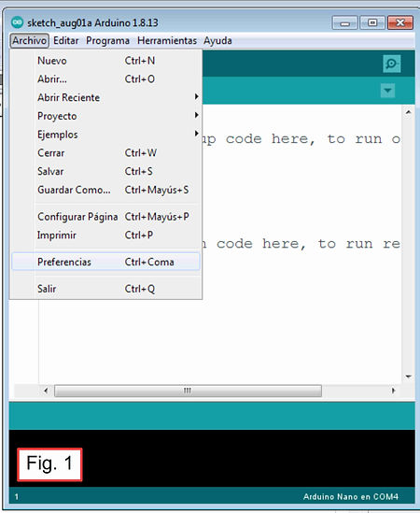Screen dimensions: 420x513
Task: Open the Programa menu
Action: tap(107, 40)
